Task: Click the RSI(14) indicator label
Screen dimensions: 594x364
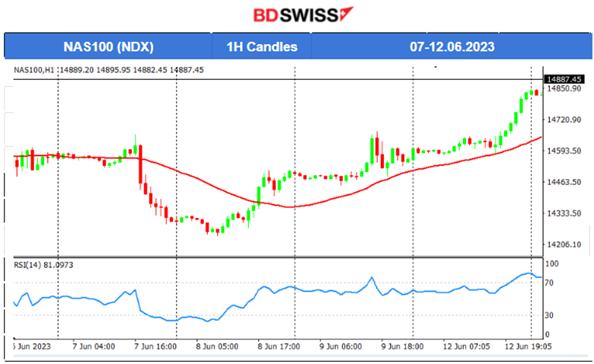Action: click(x=46, y=264)
